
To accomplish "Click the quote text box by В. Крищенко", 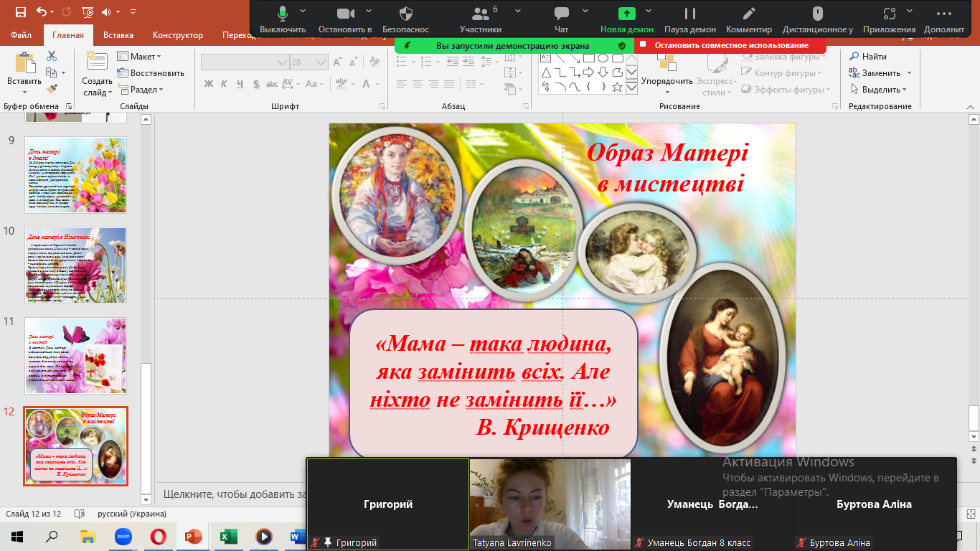I will [x=494, y=383].
